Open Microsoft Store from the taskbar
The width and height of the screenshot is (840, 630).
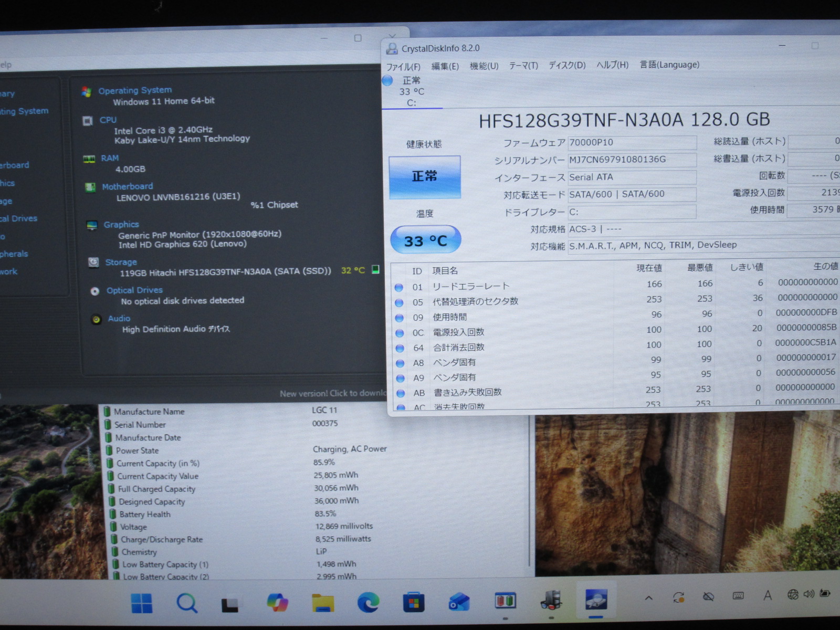[x=413, y=603]
